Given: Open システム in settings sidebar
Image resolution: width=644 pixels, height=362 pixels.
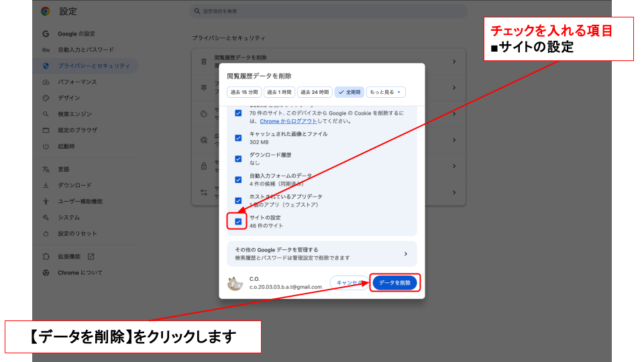Looking at the screenshot, I should coord(68,217).
